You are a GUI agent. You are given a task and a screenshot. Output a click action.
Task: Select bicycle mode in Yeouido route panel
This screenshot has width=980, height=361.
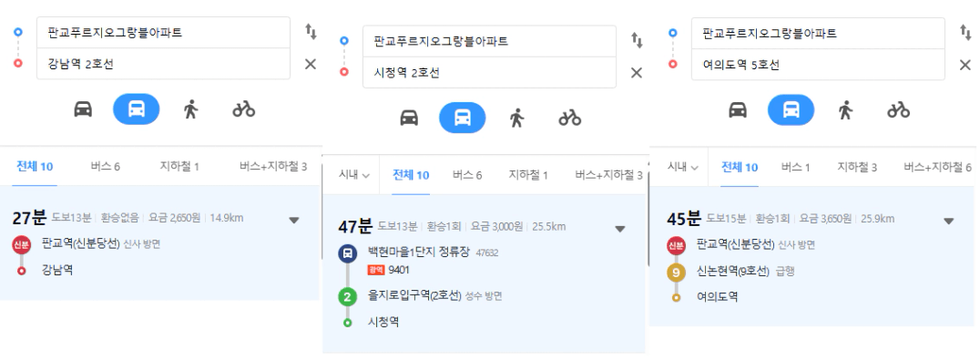[x=898, y=110]
